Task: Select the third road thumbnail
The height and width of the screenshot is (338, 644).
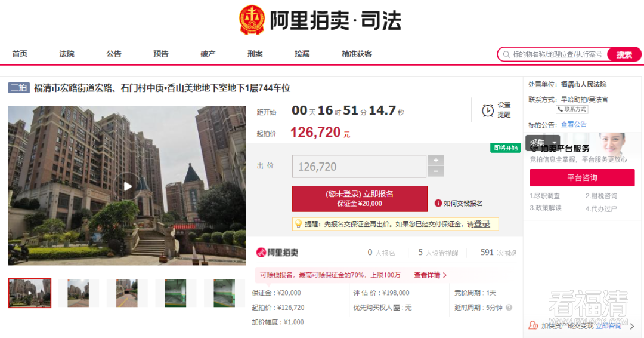Action: pos(127,293)
